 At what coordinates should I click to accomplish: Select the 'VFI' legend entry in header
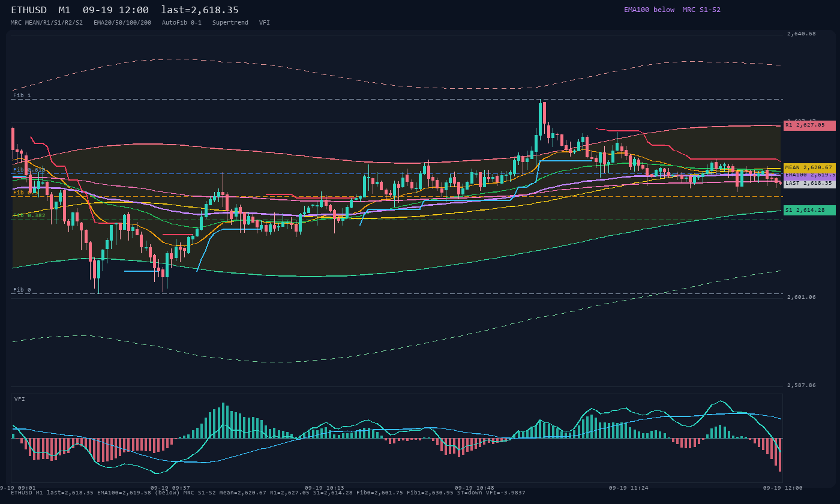coord(265,22)
